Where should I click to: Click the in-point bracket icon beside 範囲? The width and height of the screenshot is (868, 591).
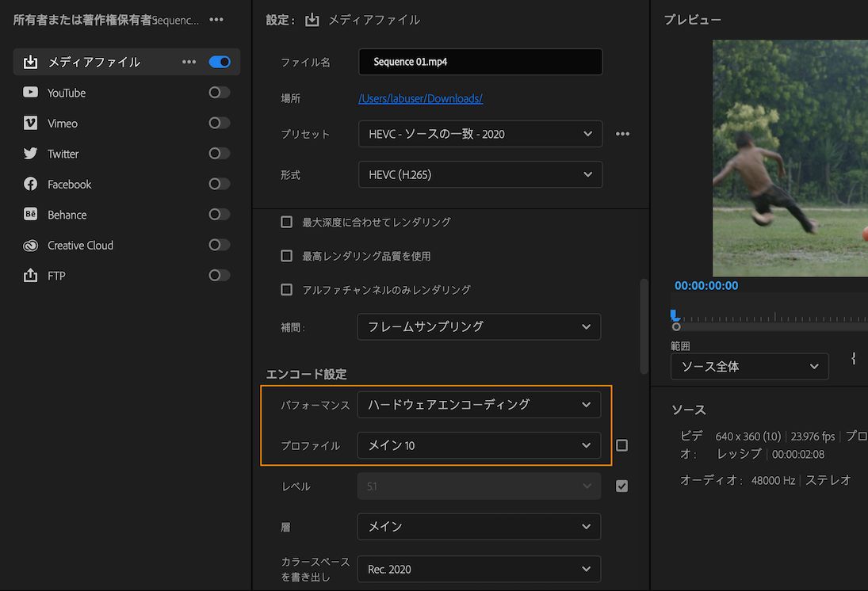854,359
